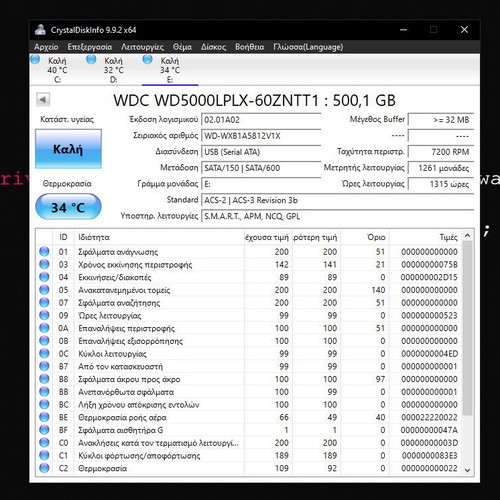The width and height of the screenshot is (500, 500).
Task: Click status icon of Σφάλματα ανάγνωσης row
Action: (44, 252)
